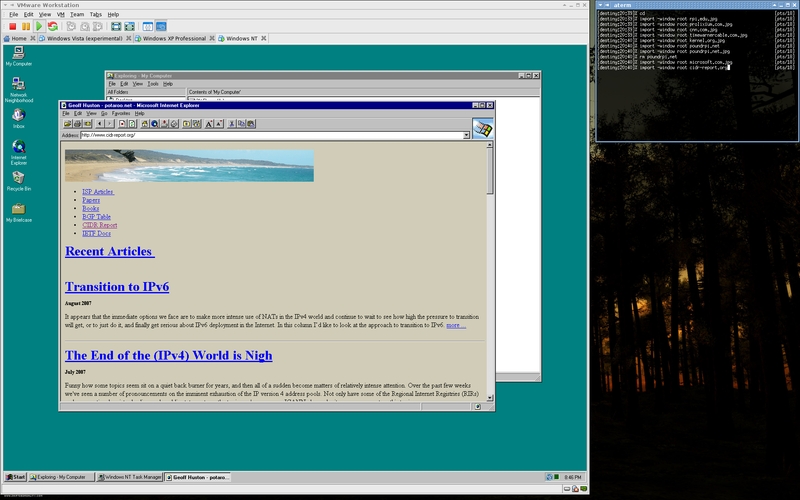Open VMware Team menu
This screenshot has width=800, height=500.
click(77, 14)
